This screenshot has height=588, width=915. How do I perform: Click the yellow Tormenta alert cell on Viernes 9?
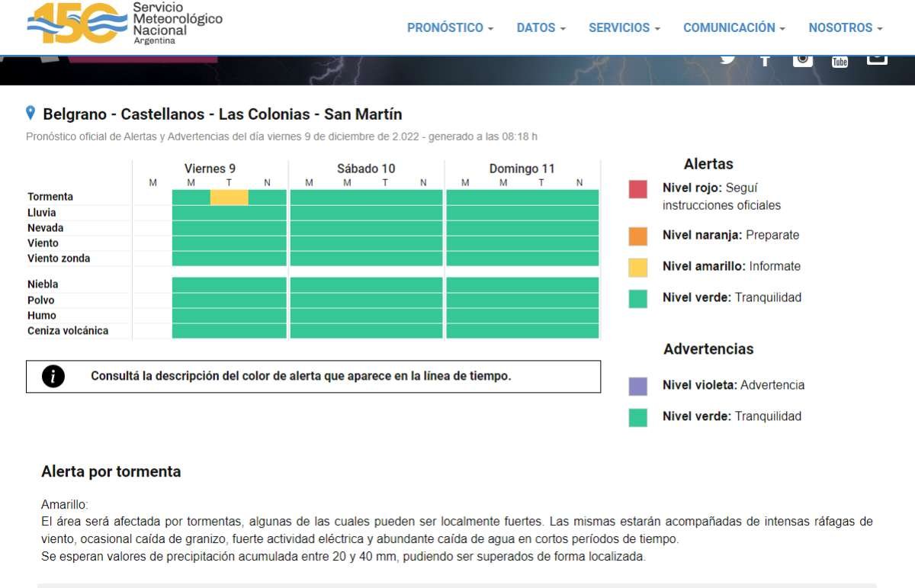click(229, 198)
